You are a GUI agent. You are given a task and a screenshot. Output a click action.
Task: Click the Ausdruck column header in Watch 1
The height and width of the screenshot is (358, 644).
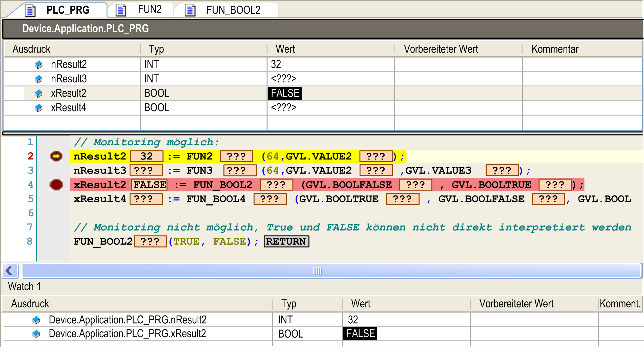pyautogui.click(x=30, y=304)
